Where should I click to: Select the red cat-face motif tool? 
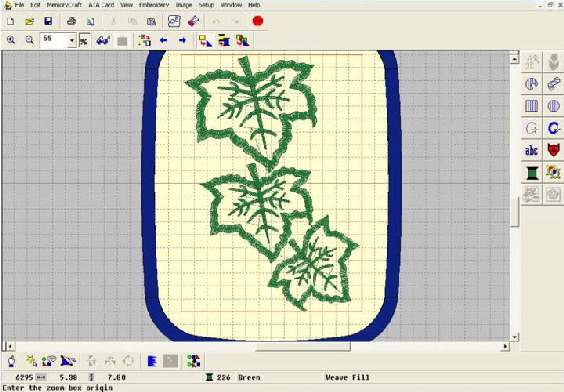[x=553, y=150]
